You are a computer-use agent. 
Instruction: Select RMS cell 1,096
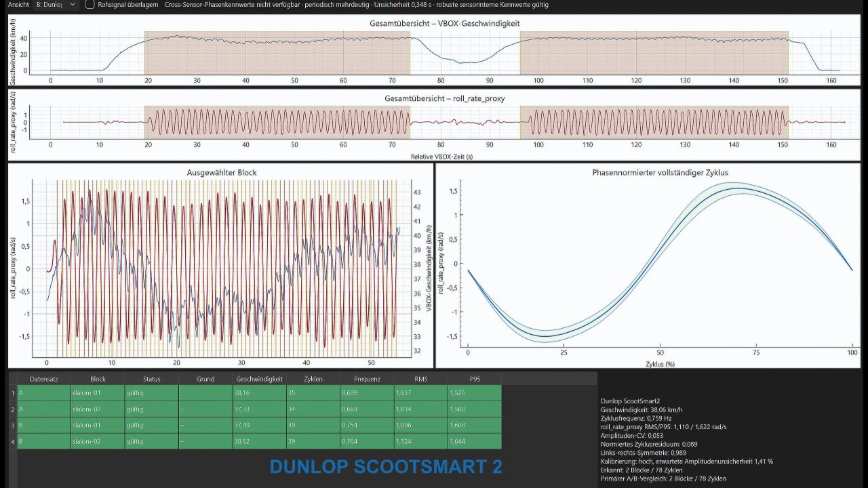point(421,425)
